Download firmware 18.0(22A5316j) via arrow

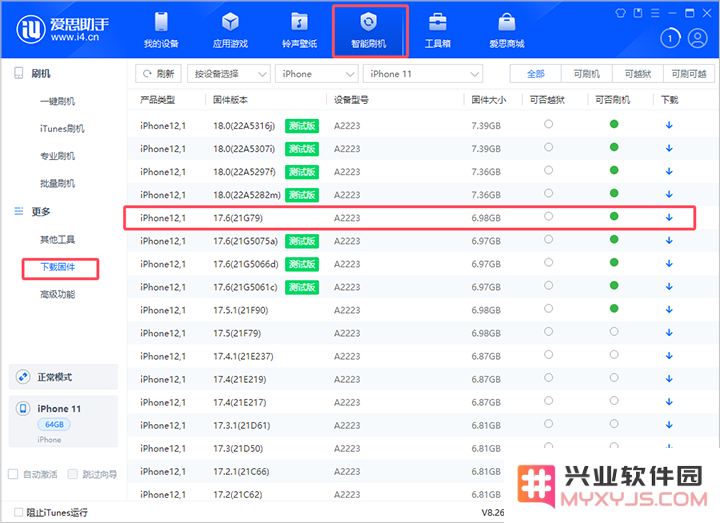669,125
